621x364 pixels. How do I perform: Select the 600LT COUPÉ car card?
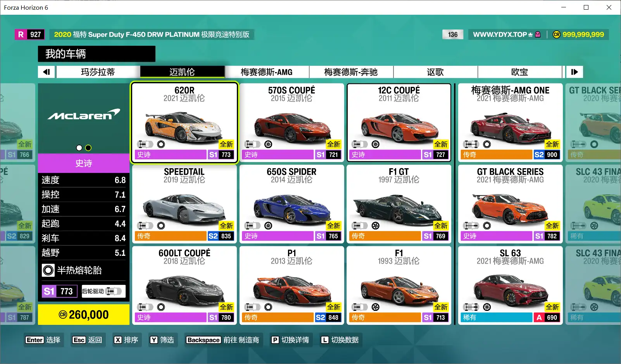click(185, 285)
